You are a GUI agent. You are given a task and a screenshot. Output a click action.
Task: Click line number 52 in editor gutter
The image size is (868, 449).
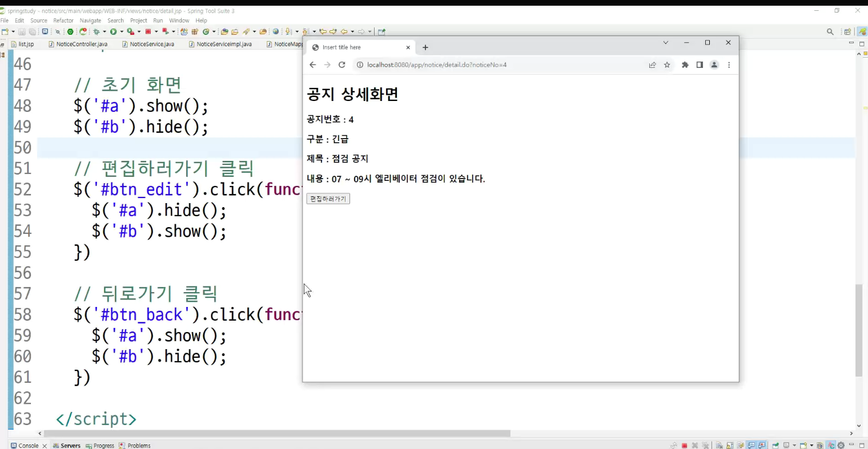click(x=22, y=189)
